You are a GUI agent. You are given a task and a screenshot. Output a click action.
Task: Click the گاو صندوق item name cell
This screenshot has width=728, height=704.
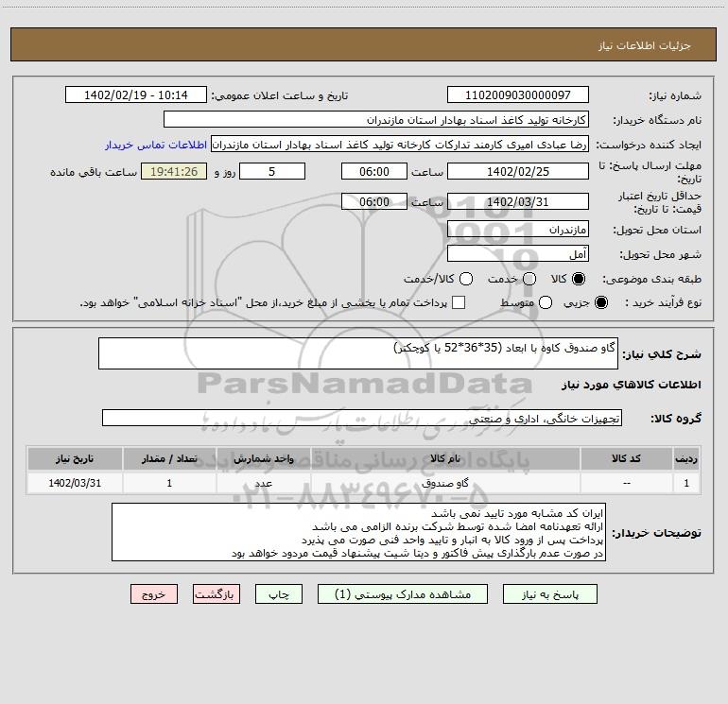click(445, 483)
